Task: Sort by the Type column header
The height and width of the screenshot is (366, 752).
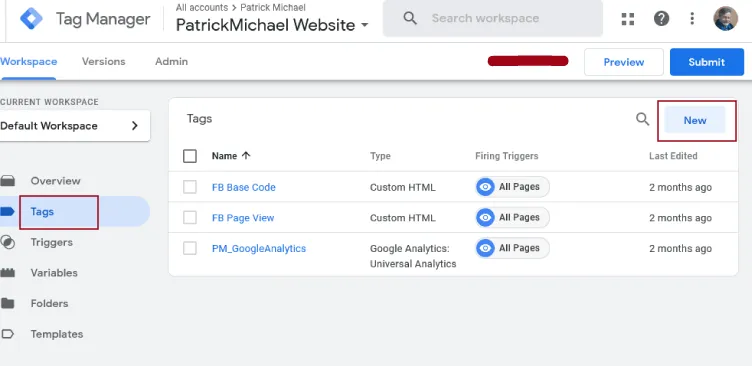Action: [x=380, y=156]
